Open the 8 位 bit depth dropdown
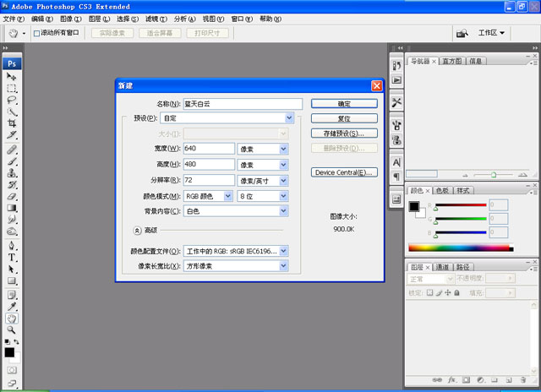 [284, 196]
